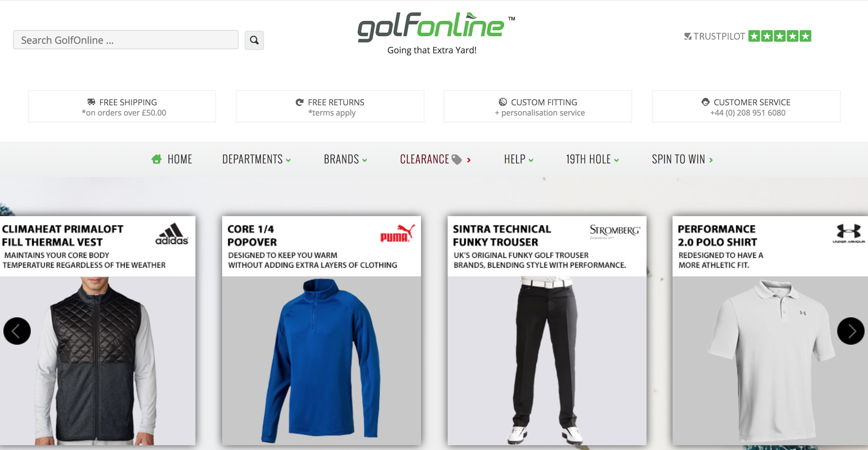The height and width of the screenshot is (450, 868).
Task: Focus the Search GolfOnline input field
Action: pos(126,40)
